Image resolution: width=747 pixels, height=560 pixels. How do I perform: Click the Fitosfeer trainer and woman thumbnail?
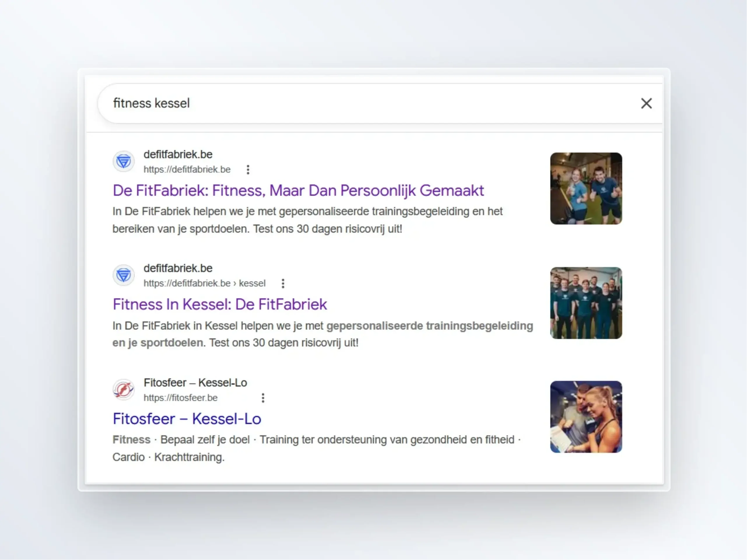[586, 416]
